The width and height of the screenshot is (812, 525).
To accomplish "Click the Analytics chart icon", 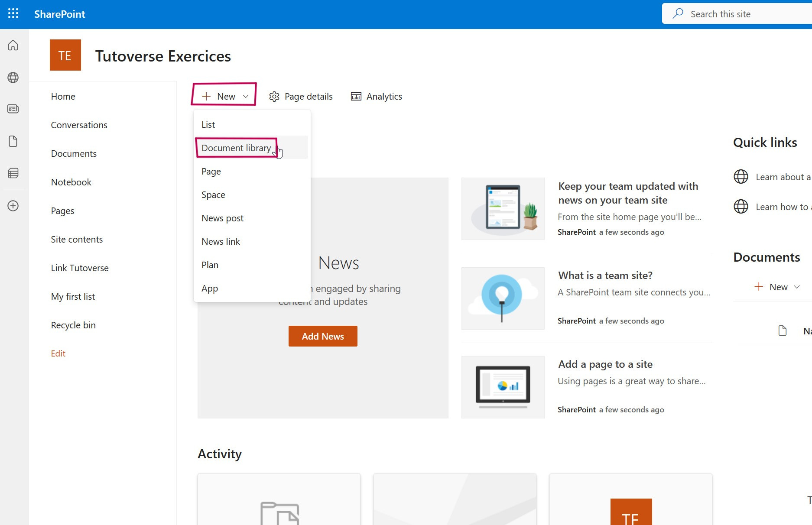I will coord(356,97).
